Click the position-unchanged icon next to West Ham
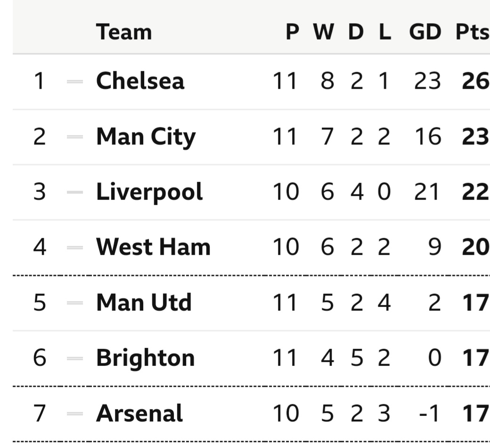This screenshot has height=448, width=490. click(75, 248)
